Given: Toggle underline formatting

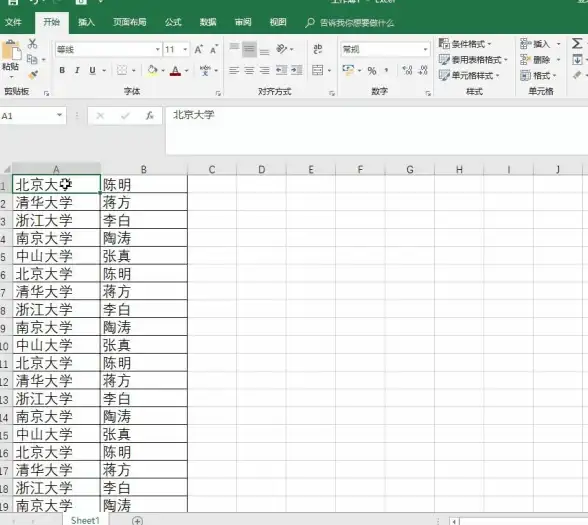Looking at the screenshot, I should tap(92, 70).
